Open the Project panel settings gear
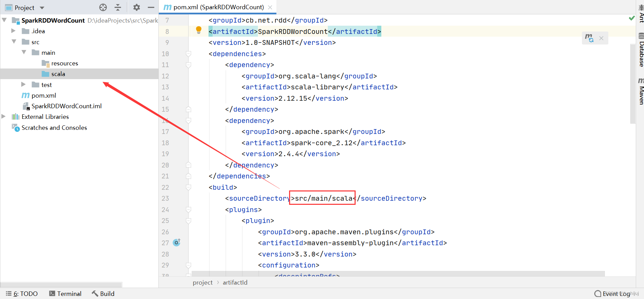This screenshot has width=644, height=299. 136,7
